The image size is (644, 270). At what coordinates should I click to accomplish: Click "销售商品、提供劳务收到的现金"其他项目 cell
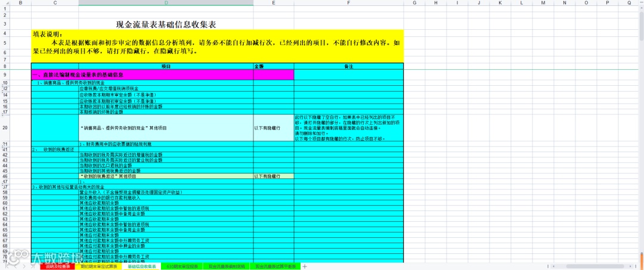click(x=166, y=128)
